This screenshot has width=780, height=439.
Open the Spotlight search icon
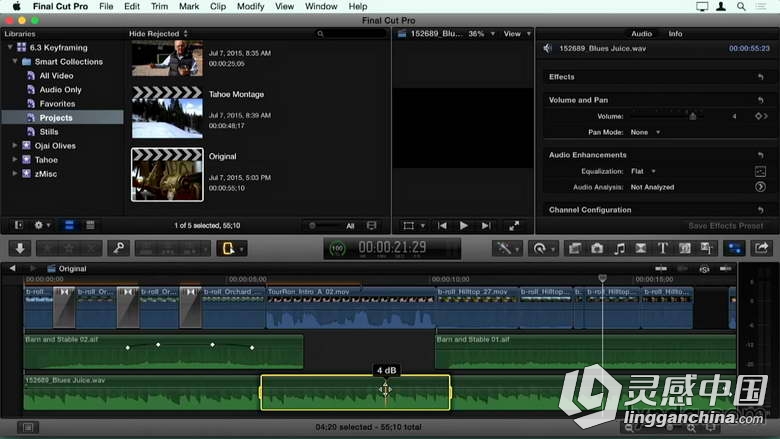(x=741, y=6)
